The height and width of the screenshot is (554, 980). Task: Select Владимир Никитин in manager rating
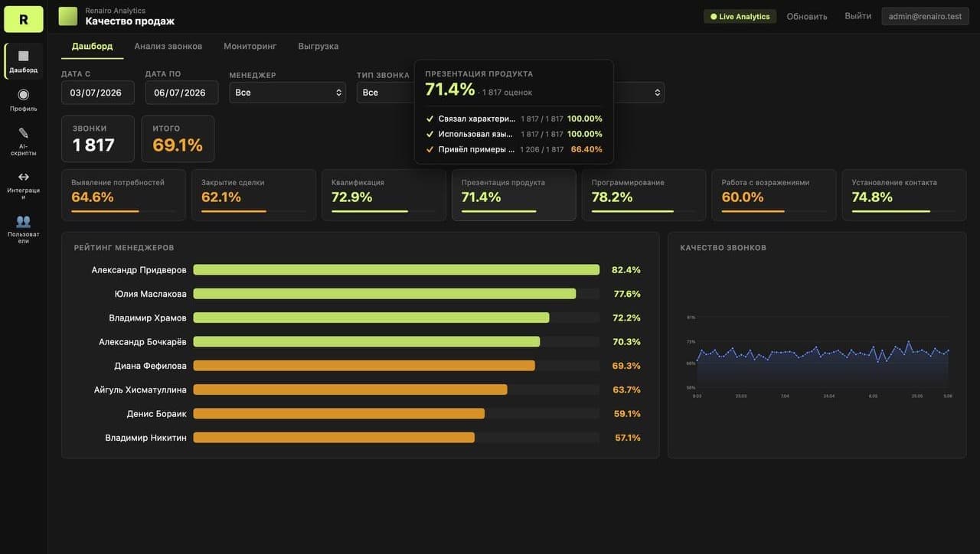pyautogui.click(x=145, y=438)
